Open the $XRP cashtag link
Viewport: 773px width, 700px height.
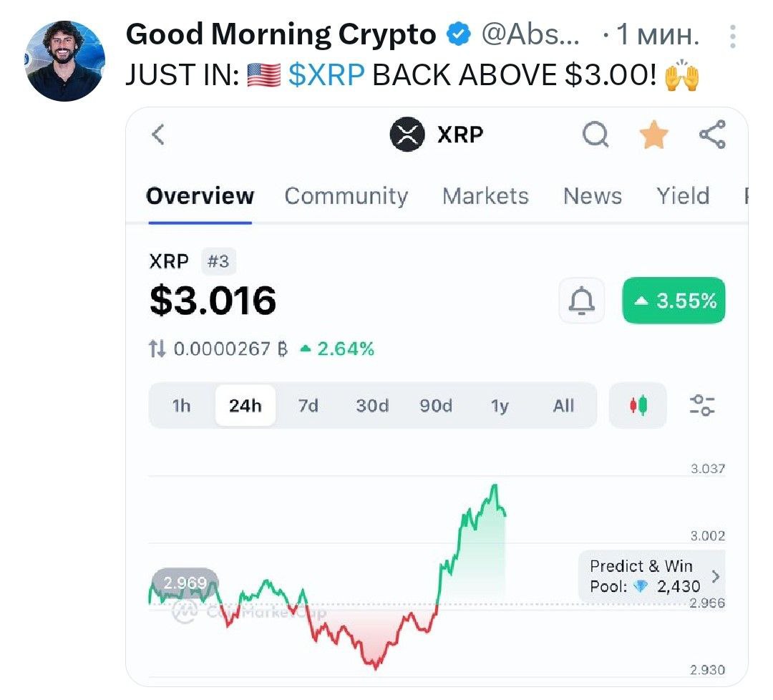[326, 75]
